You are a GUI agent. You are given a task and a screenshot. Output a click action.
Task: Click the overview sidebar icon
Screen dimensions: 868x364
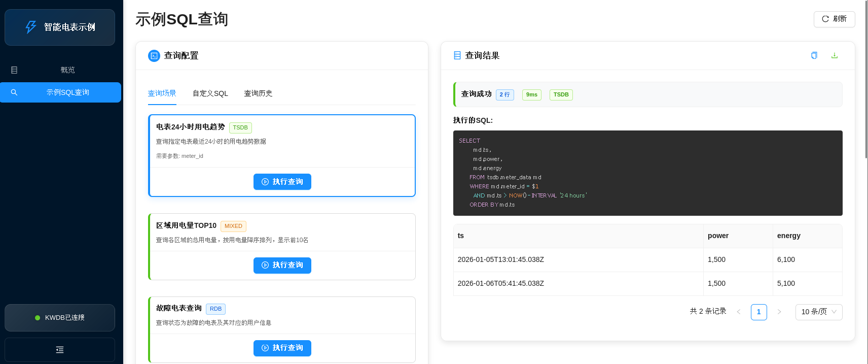(14, 70)
